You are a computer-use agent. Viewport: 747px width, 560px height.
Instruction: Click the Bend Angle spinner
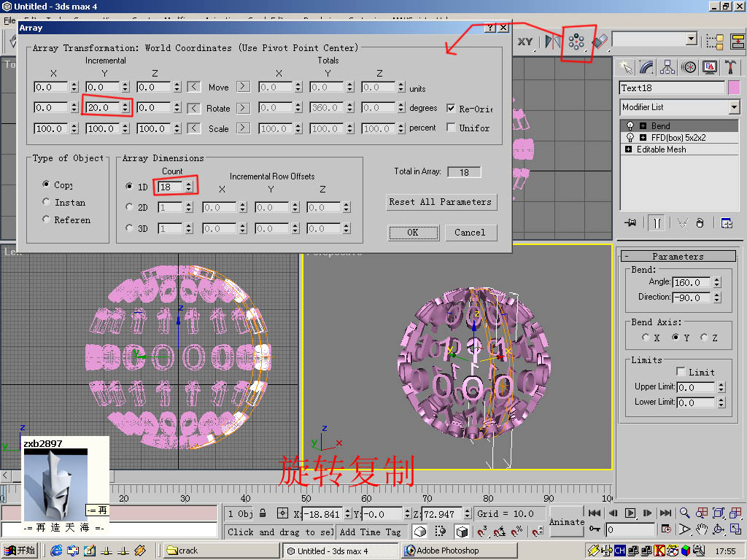[717, 282]
